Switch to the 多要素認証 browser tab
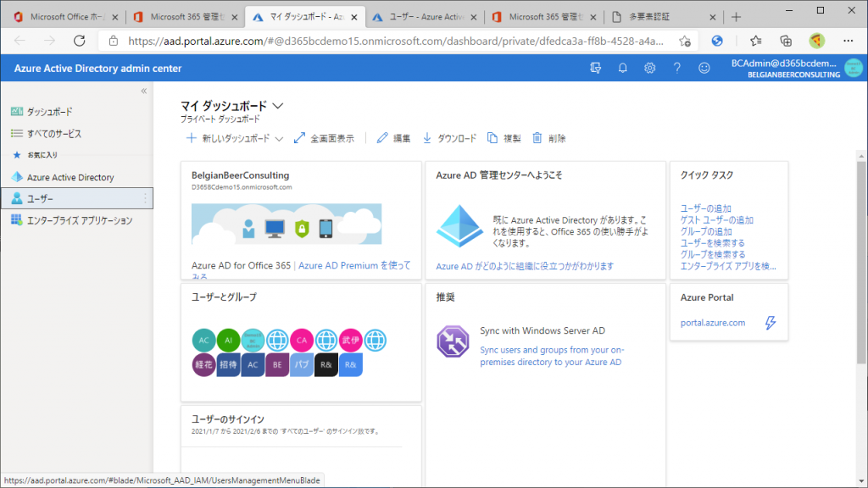868x488 pixels. click(x=662, y=17)
